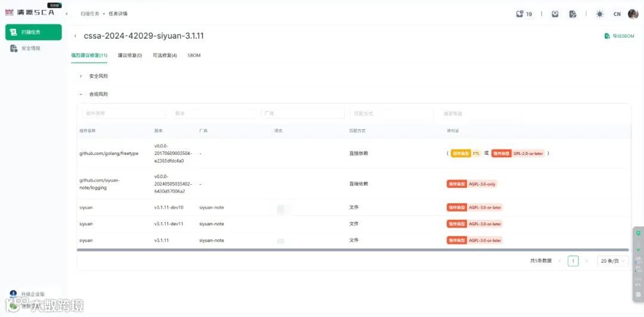644x317 pixels.
Task: Focus the 组件名称 filter field
Action: coord(124,113)
